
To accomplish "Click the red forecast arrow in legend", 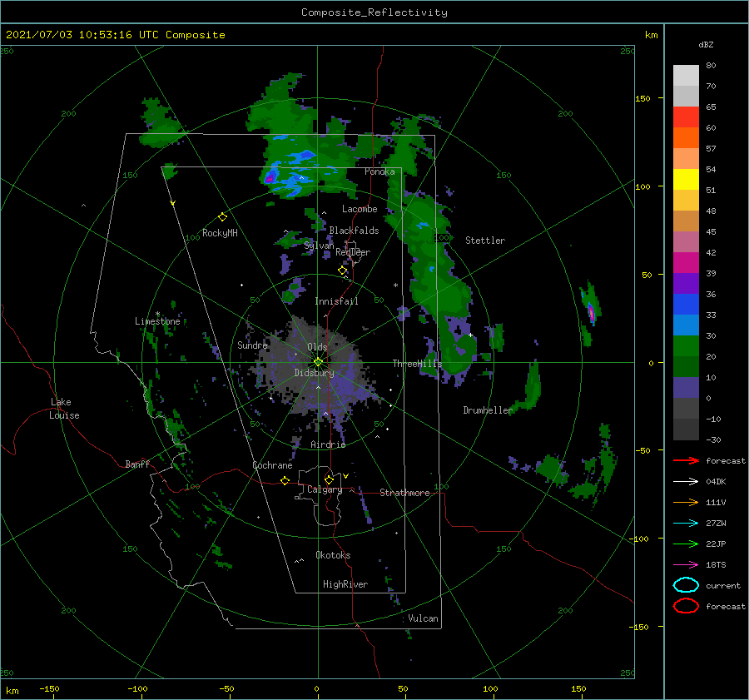I will coord(686,460).
